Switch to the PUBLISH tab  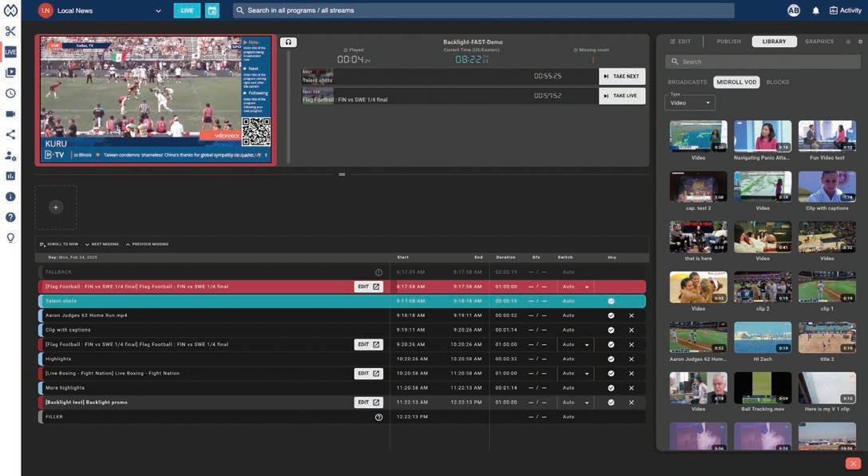tap(728, 42)
